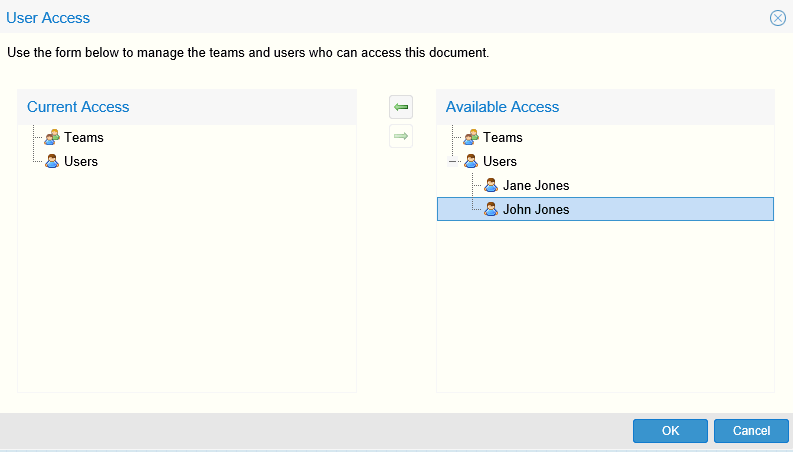Close the User Access dialog
Screen dimensions: 793x452
pos(777,18)
